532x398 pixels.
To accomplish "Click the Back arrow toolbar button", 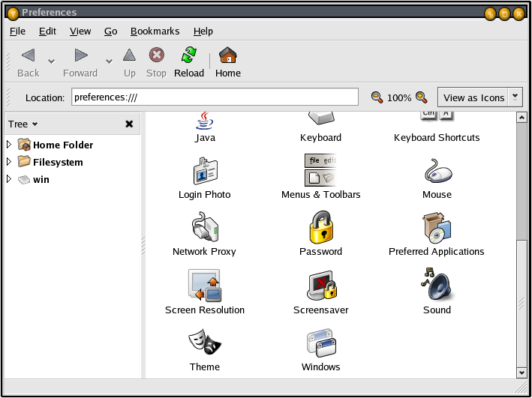I will click(x=29, y=63).
